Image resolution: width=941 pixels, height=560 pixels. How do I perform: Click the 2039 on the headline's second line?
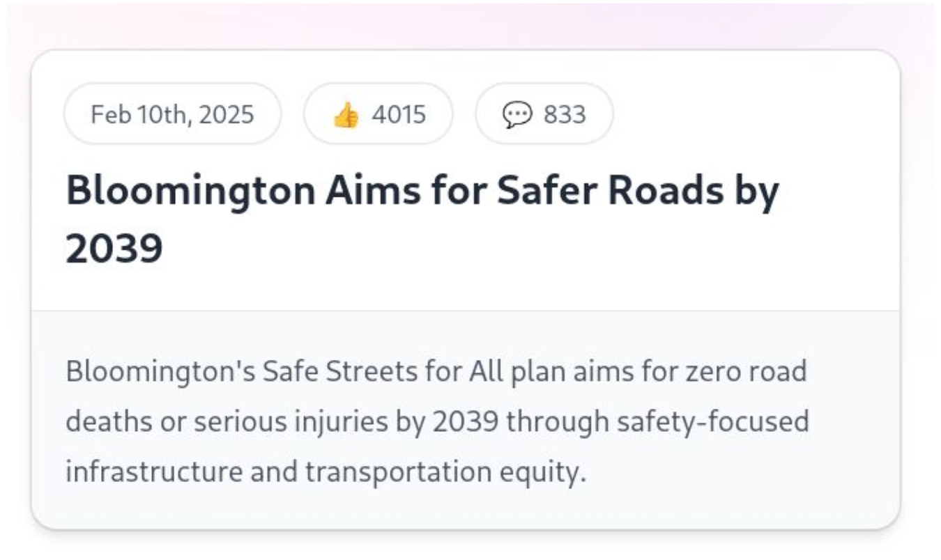[114, 248]
